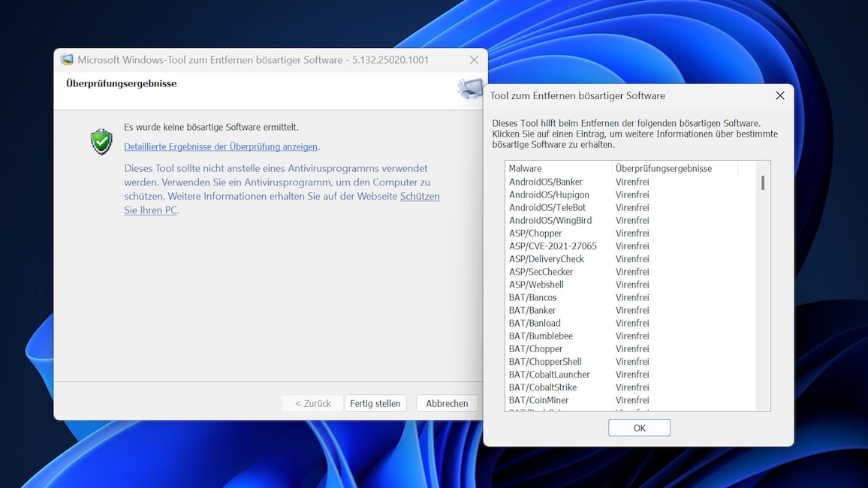Select the BAT/Chopper entry
The image size is (868, 488).
coord(535,348)
